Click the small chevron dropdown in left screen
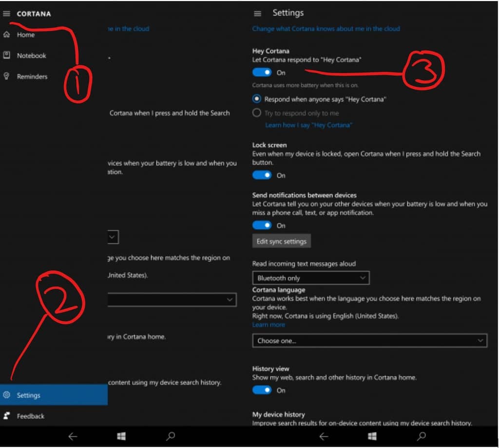499x448 pixels. pyautogui.click(x=113, y=237)
